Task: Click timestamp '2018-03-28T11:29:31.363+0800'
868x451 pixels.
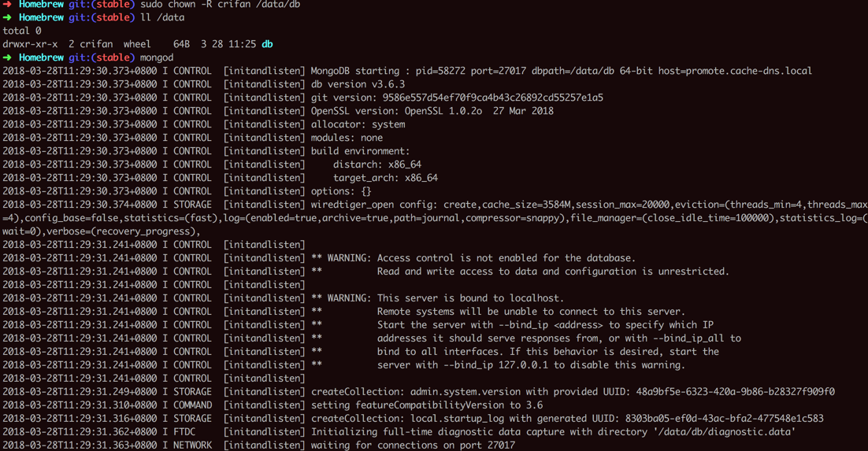Action: (x=80, y=445)
